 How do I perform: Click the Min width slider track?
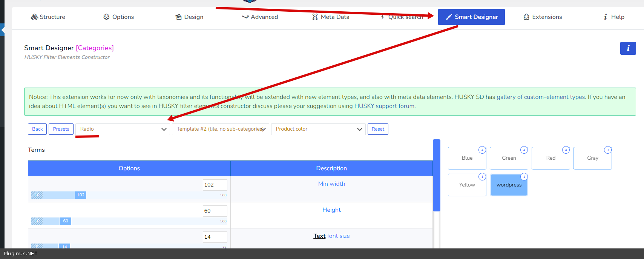(x=151, y=195)
